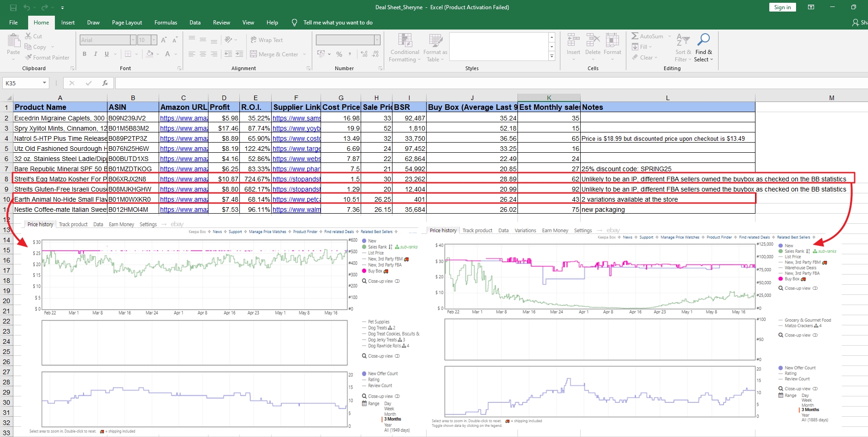Click the Save icon in title bar

(x=13, y=7)
